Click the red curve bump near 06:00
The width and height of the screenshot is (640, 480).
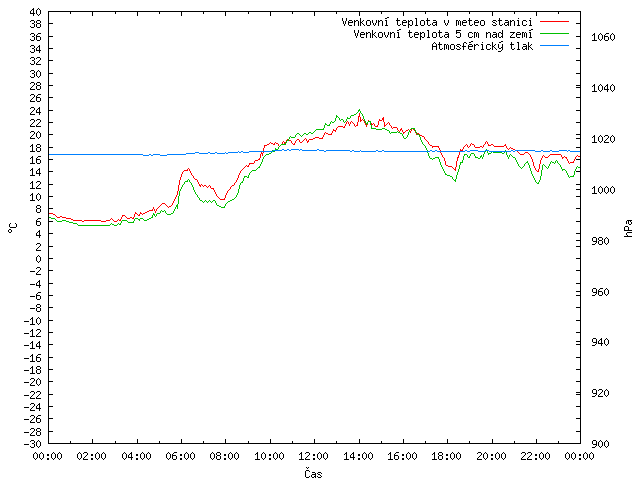pyautogui.click(x=187, y=169)
